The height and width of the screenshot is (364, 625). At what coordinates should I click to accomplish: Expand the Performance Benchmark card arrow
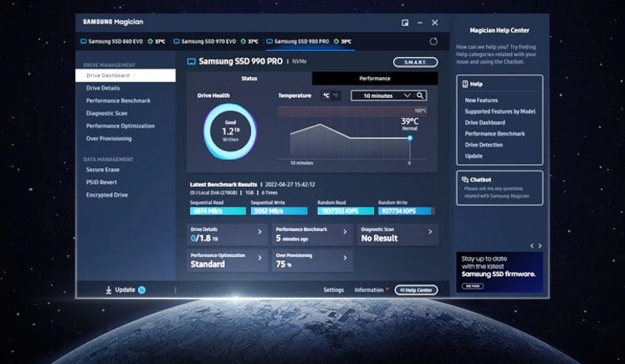346,232
